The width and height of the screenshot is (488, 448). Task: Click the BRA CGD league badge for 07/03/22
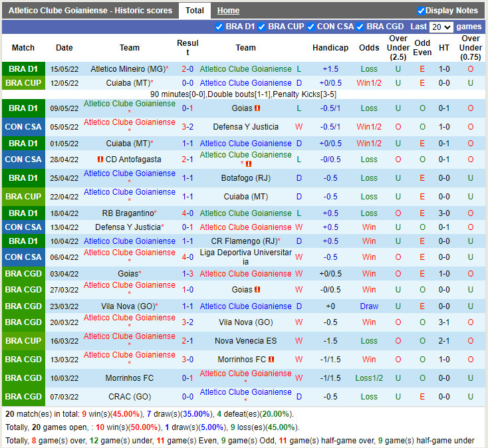pyautogui.click(x=23, y=397)
